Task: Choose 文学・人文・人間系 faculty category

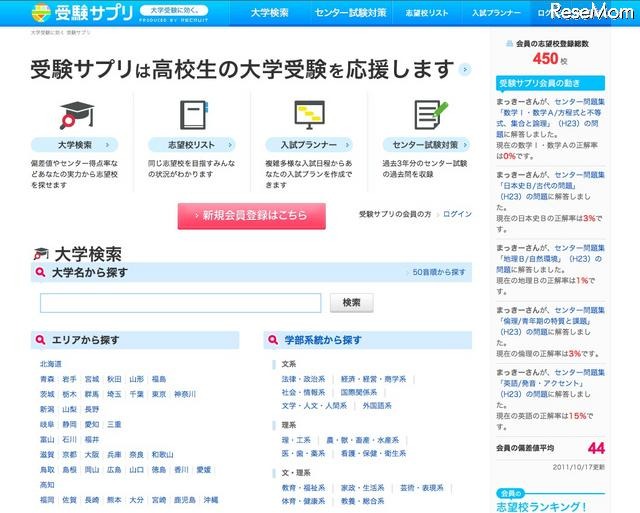Action: (314, 406)
